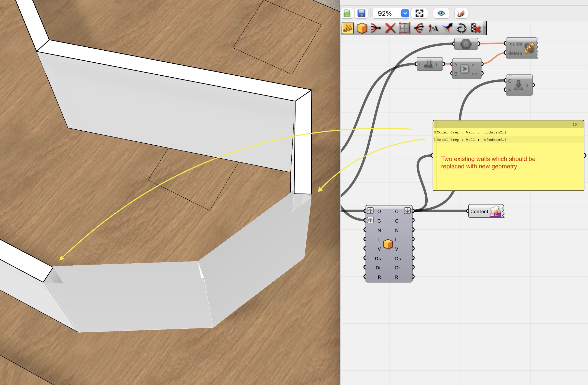
Task: Click output Dr of the model object component
Action: (398, 268)
